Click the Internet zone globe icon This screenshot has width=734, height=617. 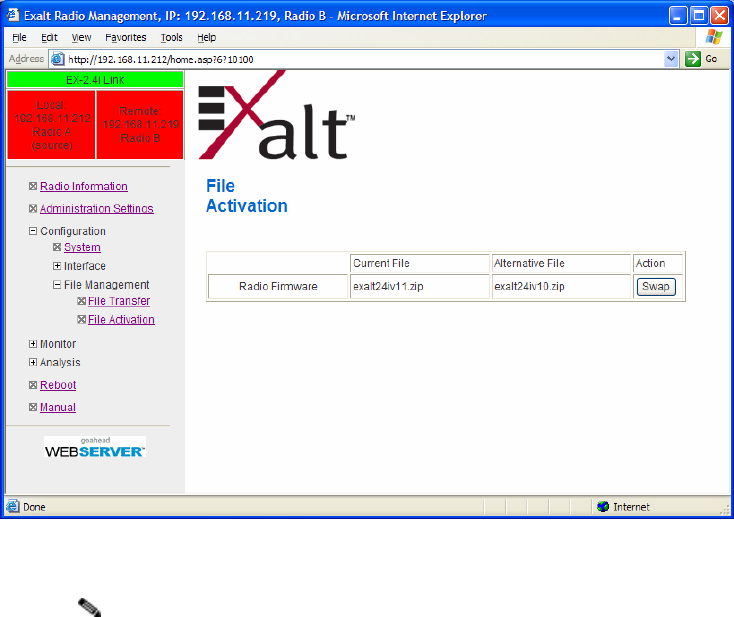point(603,507)
